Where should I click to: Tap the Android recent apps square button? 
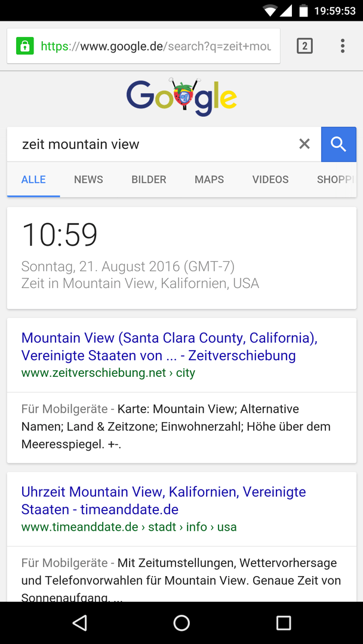pyautogui.click(x=283, y=623)
